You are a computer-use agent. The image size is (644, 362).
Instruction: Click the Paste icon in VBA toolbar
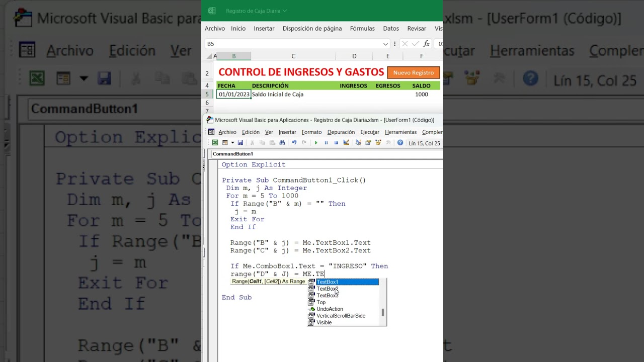pos(272,143)
